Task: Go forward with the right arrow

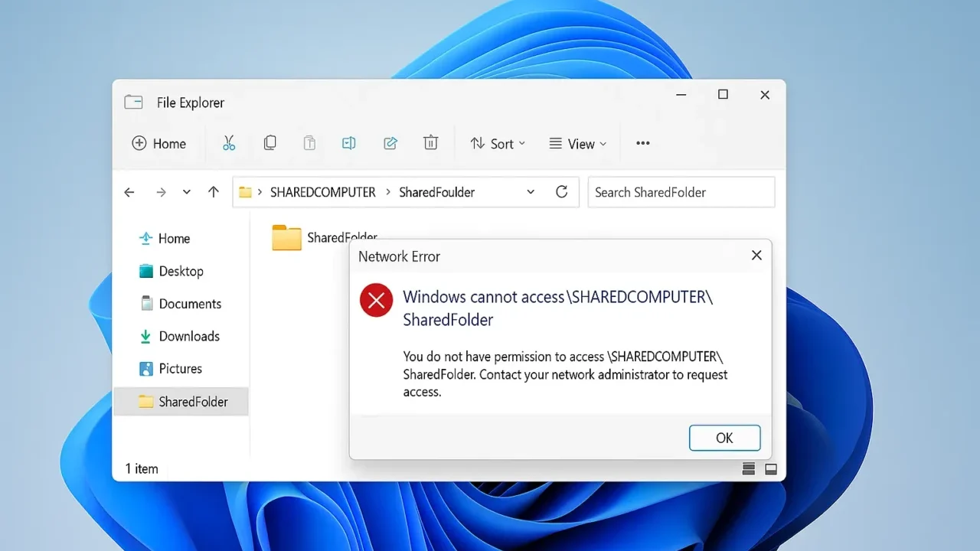Action: click(161, 192)
